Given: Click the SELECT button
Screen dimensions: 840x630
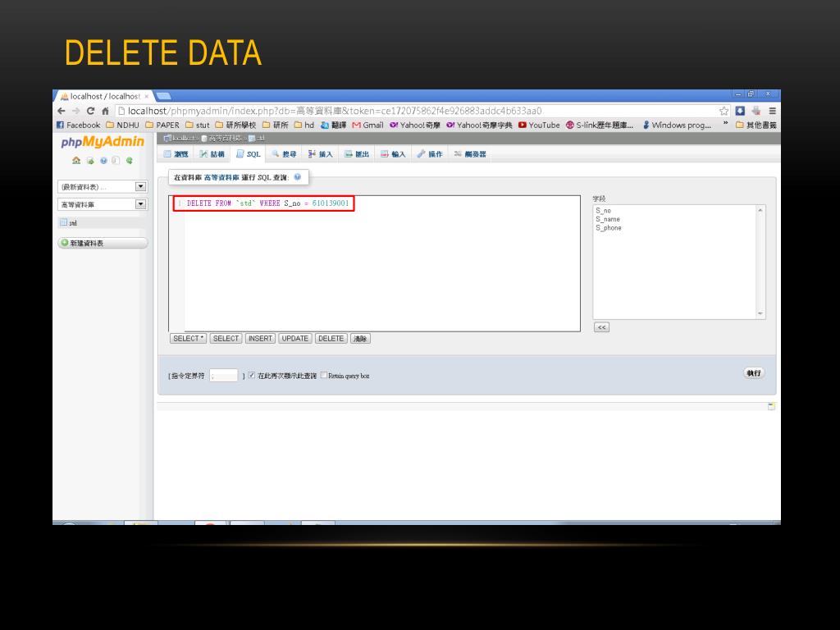Looking at the screenshot, I should (226, 339).
